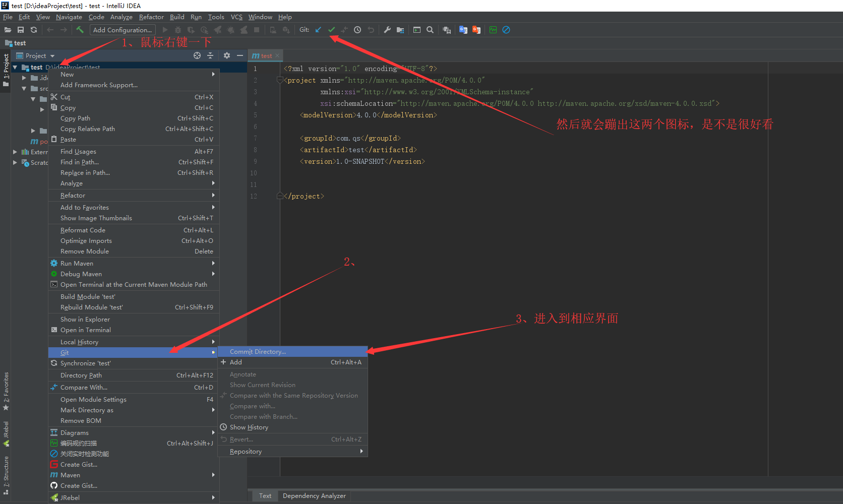The width and height of the screenshot is (843, 504).
Task: Choose Copy Path context menu item
Action: 134,118
